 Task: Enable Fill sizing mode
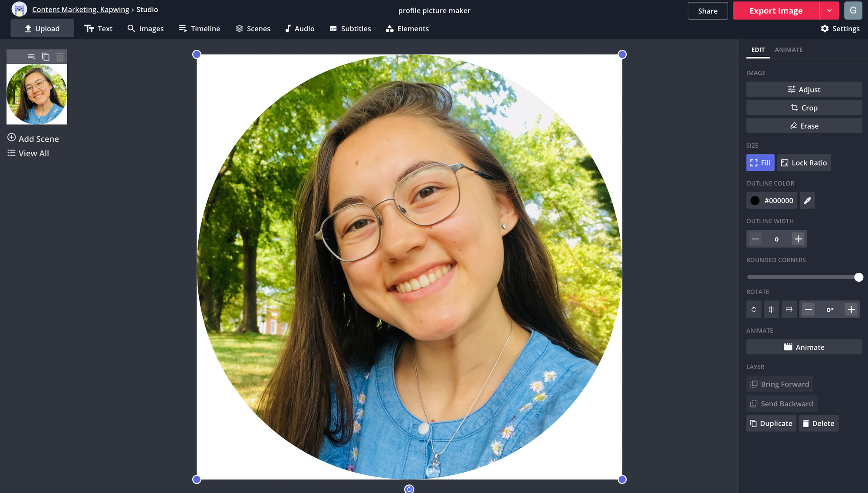click(760, 162)
